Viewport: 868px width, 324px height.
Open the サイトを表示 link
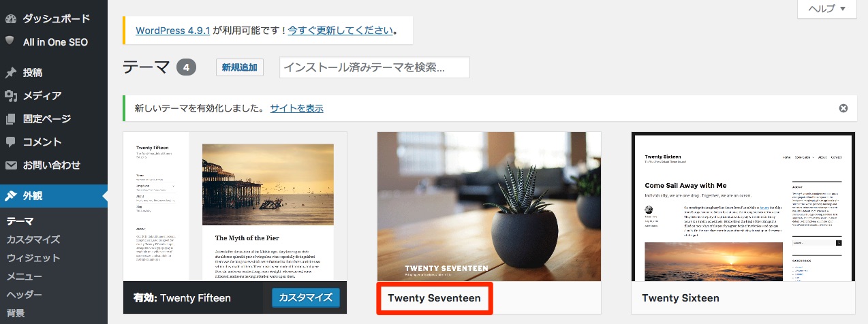[296, 108]
